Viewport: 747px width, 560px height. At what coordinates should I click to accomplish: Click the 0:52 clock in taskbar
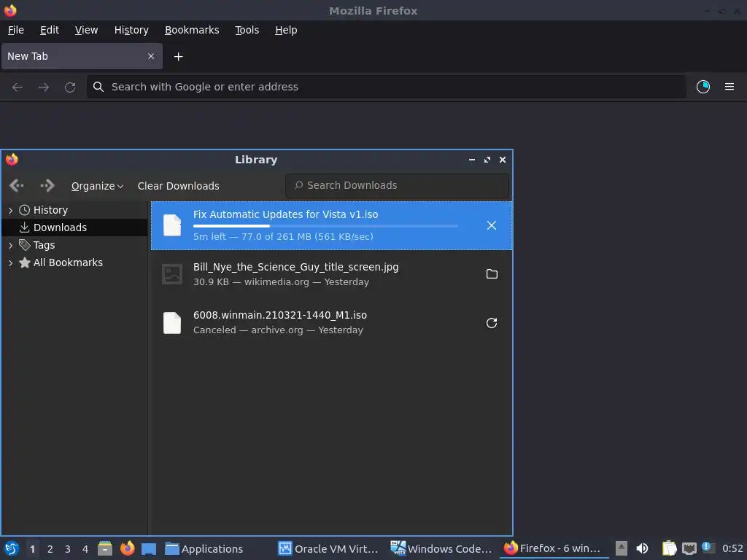[x=732, y=549]
